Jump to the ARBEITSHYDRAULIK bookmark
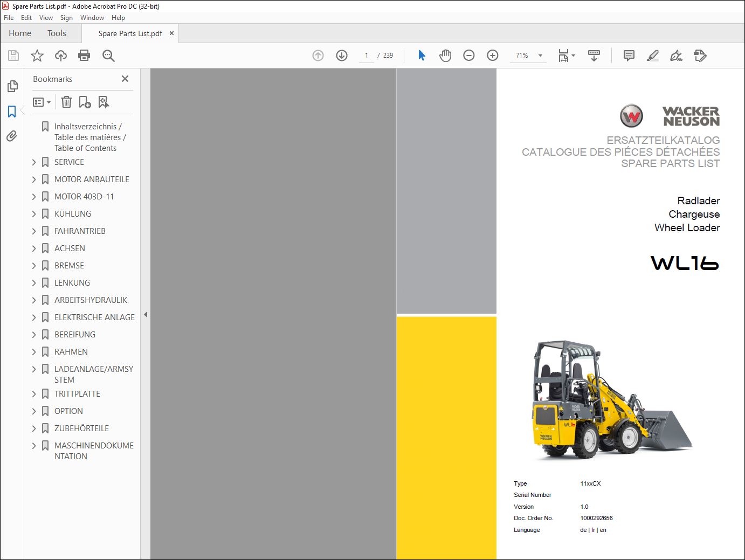The width and height of the screenshot is (745, 560). click(x=91, y=300)
